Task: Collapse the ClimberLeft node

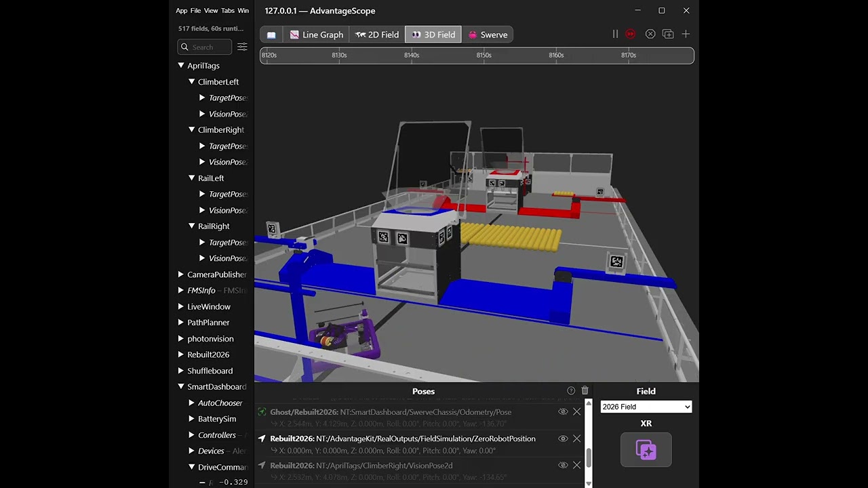Action: pos(192,81)
